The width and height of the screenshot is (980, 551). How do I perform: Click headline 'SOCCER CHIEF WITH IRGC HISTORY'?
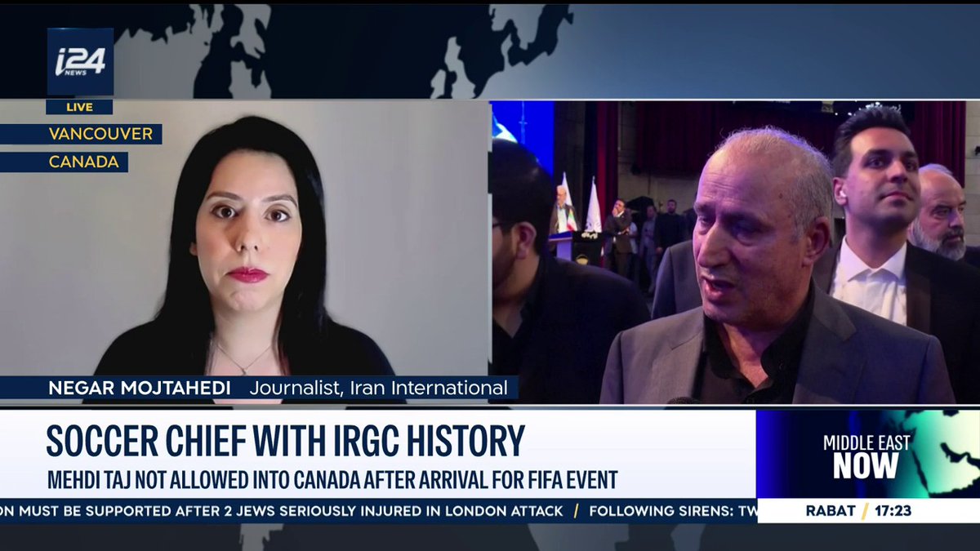coord(285,441)
